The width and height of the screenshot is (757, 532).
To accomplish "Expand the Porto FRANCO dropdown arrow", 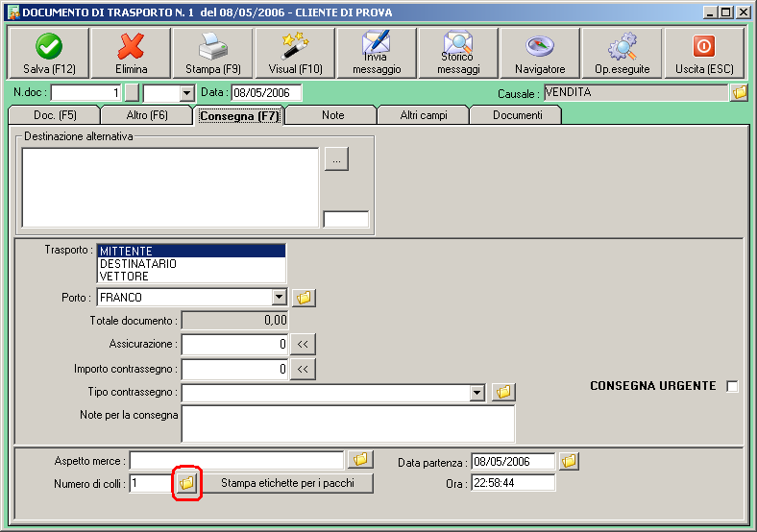I will tap(279, 297).
